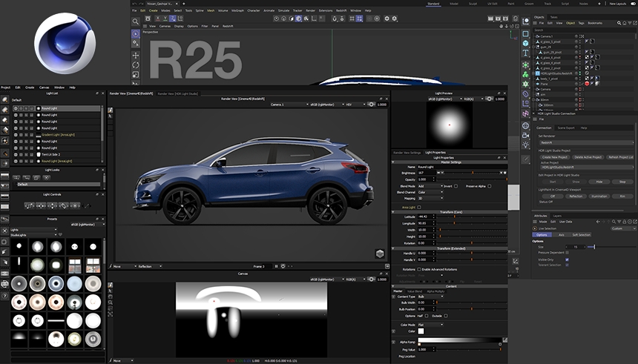Open the Active Project dropdown
Viewport: 638px width, 364px height.
tap(586, 167)
